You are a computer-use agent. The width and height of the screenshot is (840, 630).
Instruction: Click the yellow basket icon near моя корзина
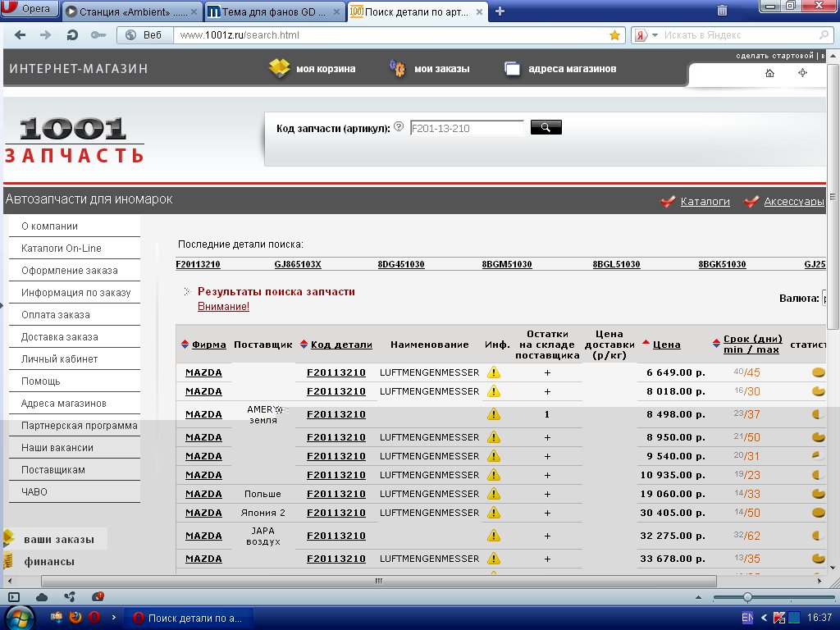tap(279, 68)
